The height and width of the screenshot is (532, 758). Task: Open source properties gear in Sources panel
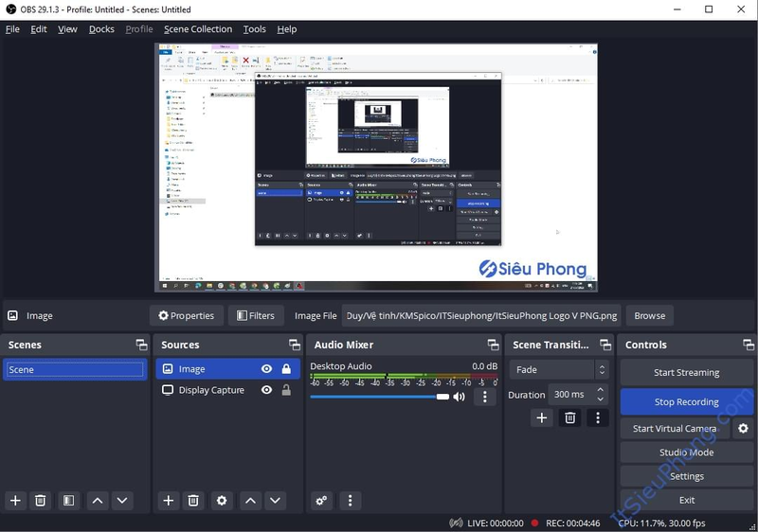pyautogui.click(x=222, y=501)
